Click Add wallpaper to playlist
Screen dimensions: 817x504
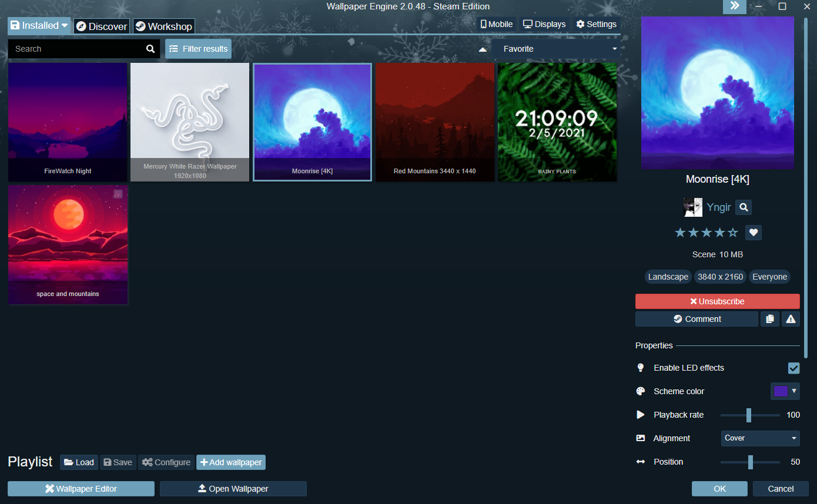(x=231, y=462)
